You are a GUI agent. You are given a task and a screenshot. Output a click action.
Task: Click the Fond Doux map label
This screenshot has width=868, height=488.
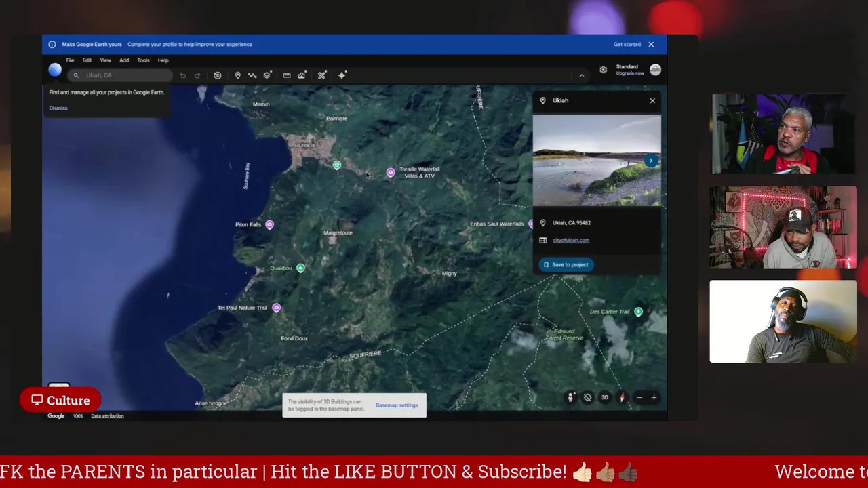[294, 338]
